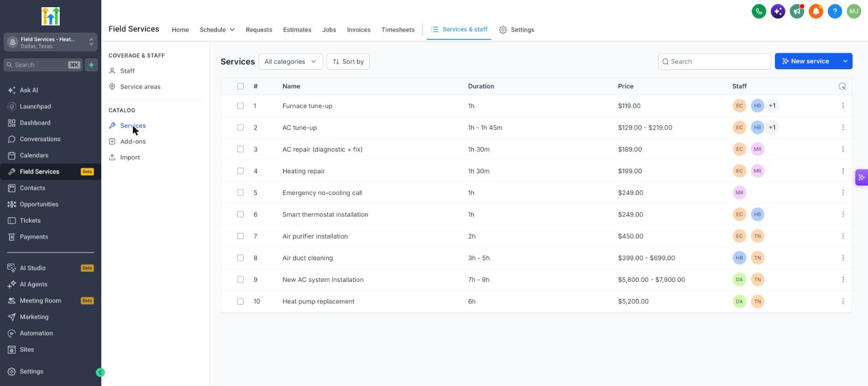Open the megaphone announcements icon
Screen dimensions: 868x386
click(x=797, y=11)
